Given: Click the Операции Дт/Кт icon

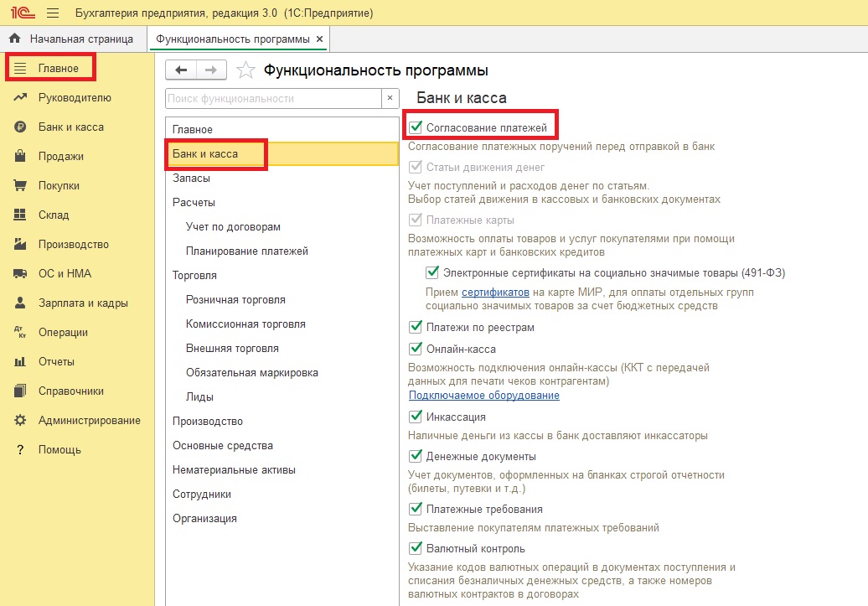Looking at the screenshot, I should pyautogui.click(x=20, y=332).
